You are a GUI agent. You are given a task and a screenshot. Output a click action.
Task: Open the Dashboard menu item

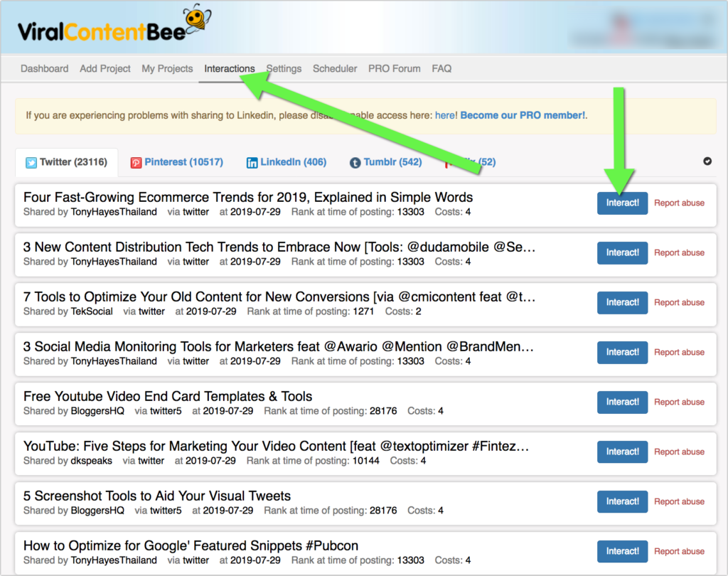pos(44,69)
